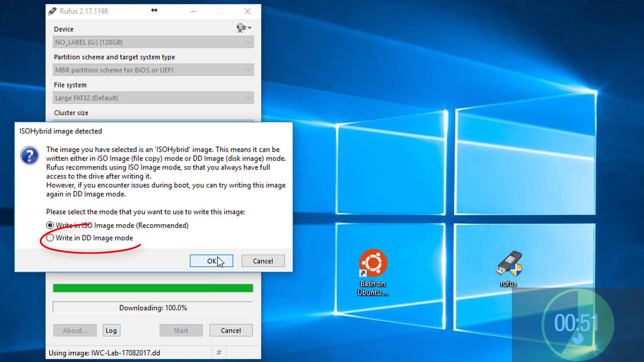
Task: Click the question mark icon in the ISOHybrid dialog
Action: (x=30, y=155)
